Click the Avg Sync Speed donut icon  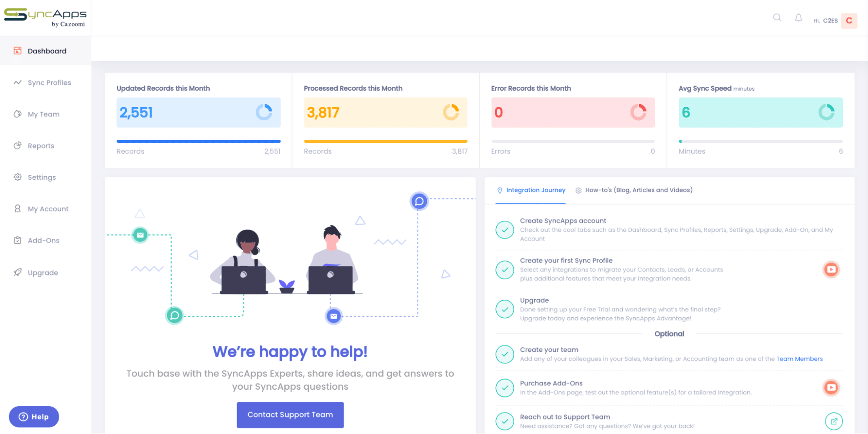[826, 112]
